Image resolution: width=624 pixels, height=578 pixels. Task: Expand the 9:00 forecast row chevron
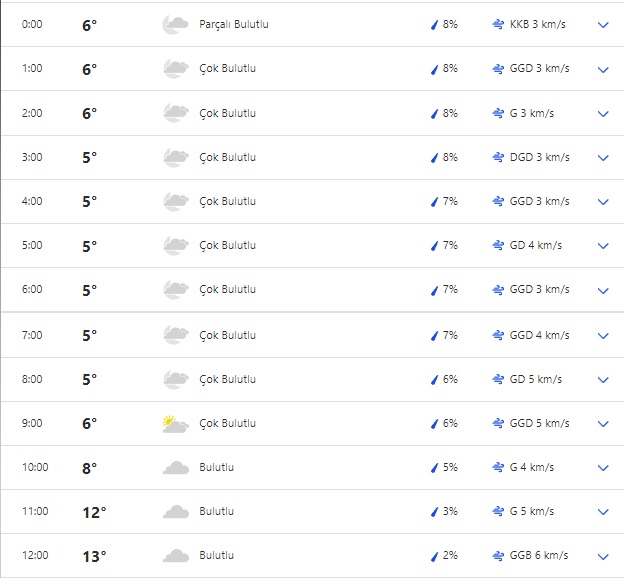tap(602, 424)
